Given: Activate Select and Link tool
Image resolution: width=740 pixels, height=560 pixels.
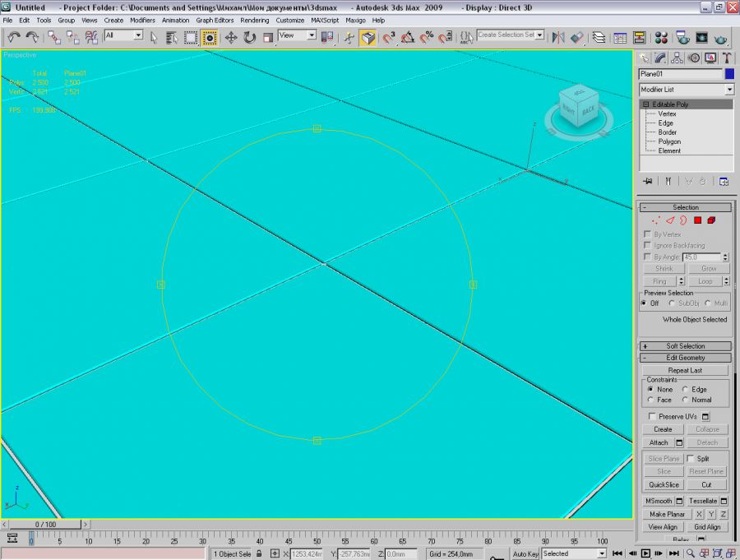Looking at the screenshot, I should click(x=53, y=37).
